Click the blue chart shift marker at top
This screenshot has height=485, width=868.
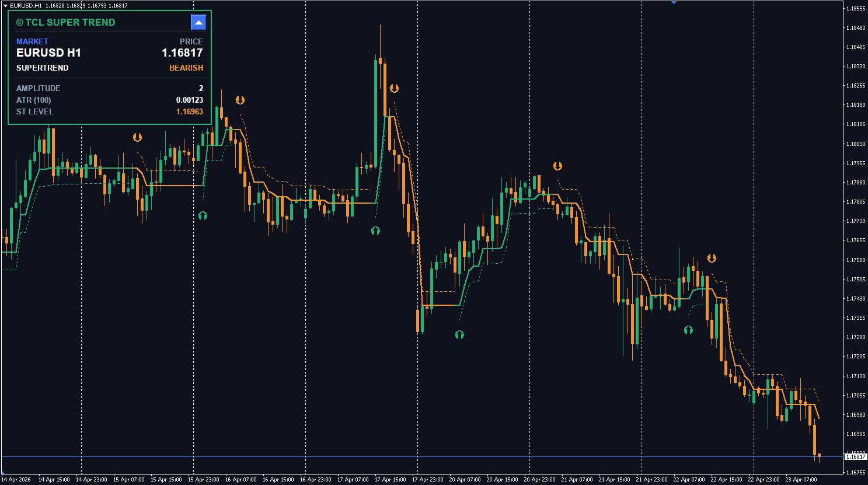click(x=674, y=2)
